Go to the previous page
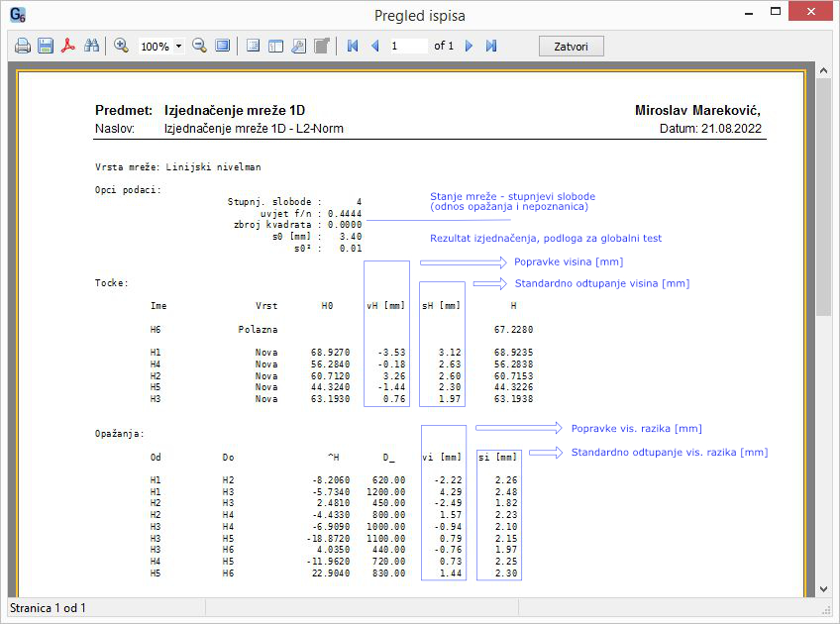Viewport: 840px width, 624px height. pos(374,46)
